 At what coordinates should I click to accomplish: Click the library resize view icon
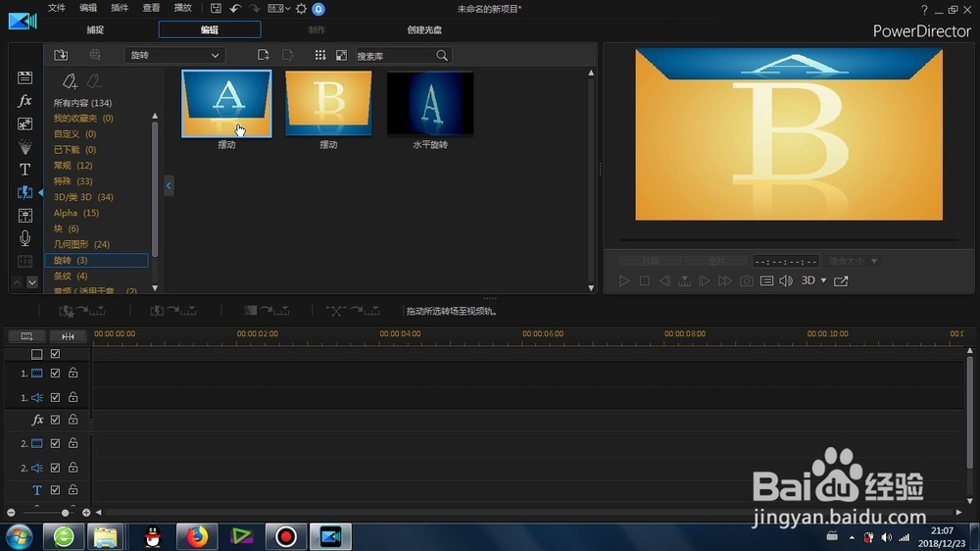pyautogui.click(x=341, y=55)
